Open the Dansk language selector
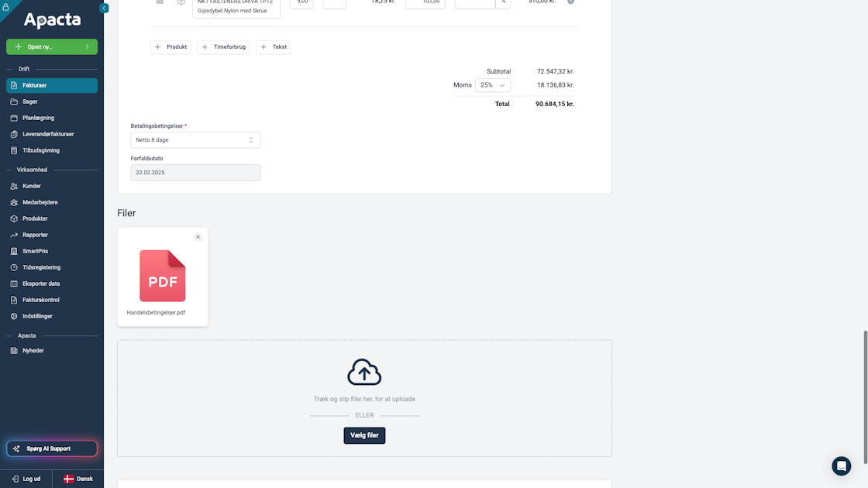The image size is (868, 488). [77, 479]
